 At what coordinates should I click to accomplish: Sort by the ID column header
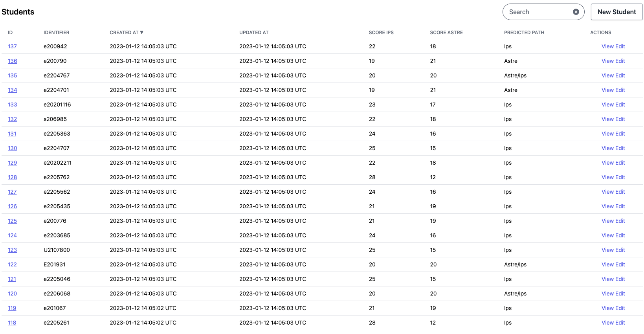tap(10, 32)
